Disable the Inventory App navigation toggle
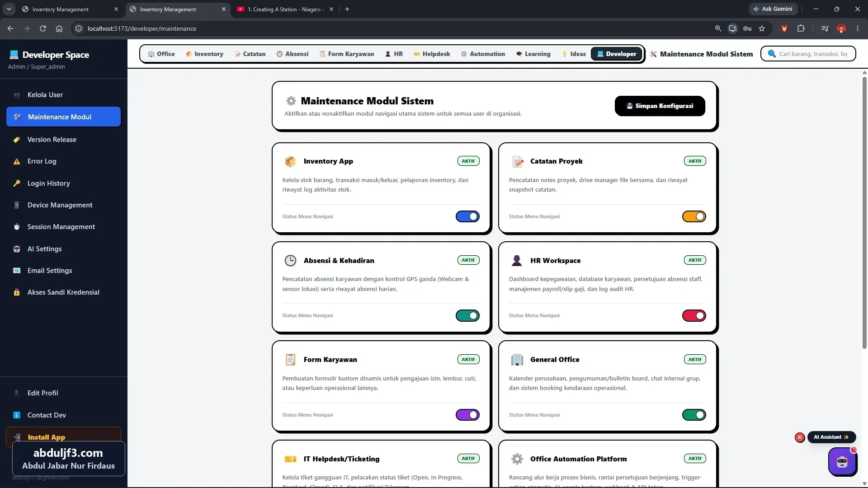868x488 pixels. pyautogui.click(x=467, y=216)
